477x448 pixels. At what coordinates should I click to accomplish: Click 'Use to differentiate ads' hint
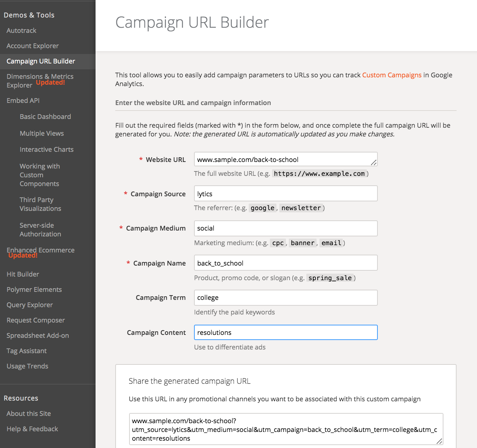point(230,347)
